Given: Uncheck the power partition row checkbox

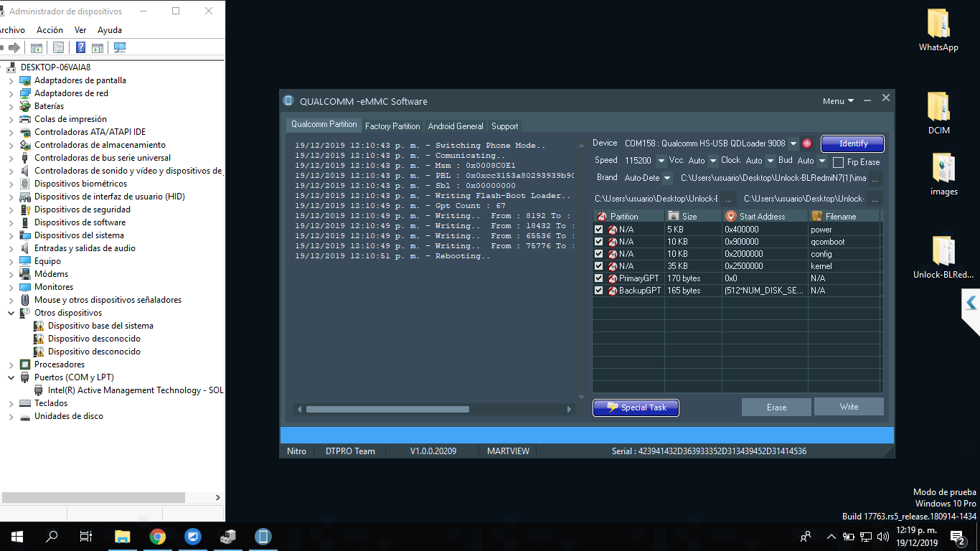Looking at the screenshot, I should point(599,230).
